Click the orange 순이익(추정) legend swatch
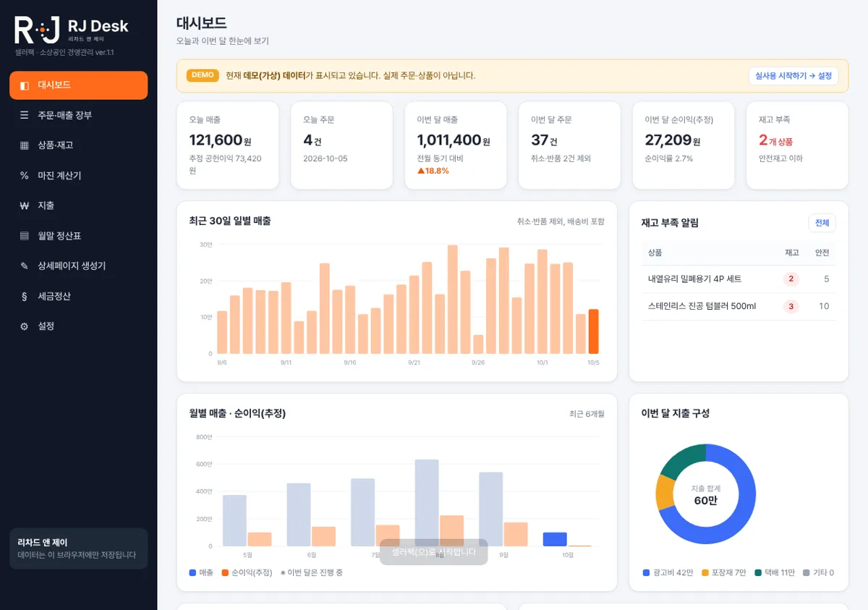Viewport: 868px width, 610px height. 225,573
